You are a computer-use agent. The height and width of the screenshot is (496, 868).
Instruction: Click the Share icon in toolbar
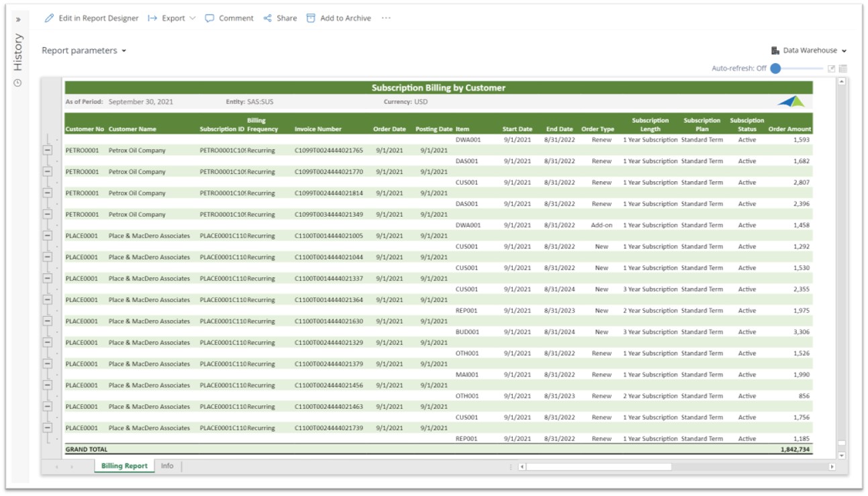[x=268, y=19]
